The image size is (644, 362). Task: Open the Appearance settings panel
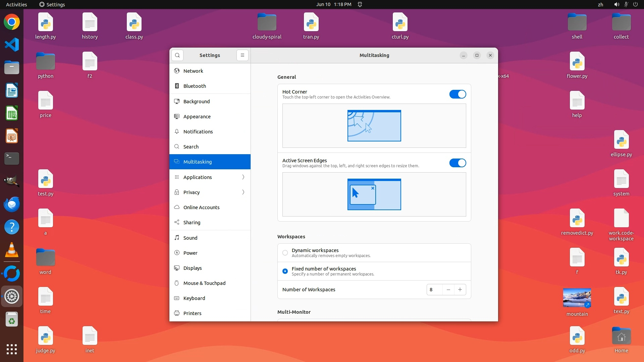point(197,117)
